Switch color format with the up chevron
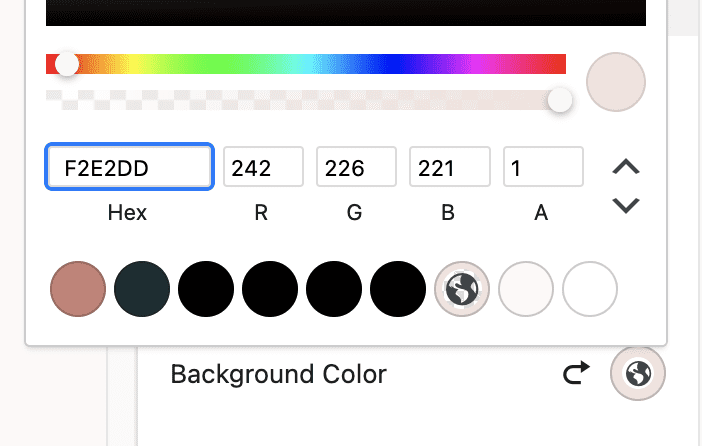The height and width of the screenshot is (446, 702). pos(625,167)
